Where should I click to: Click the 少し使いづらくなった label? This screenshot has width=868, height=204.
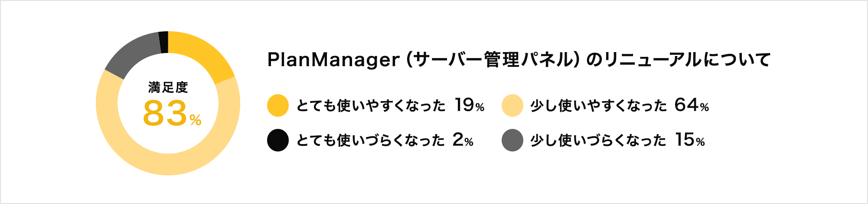click(x=599, y=140)
